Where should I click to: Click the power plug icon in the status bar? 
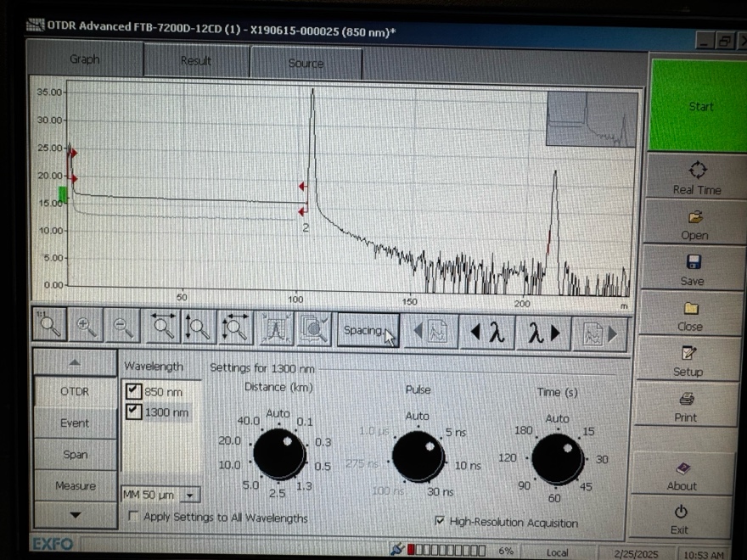(396, 549)
